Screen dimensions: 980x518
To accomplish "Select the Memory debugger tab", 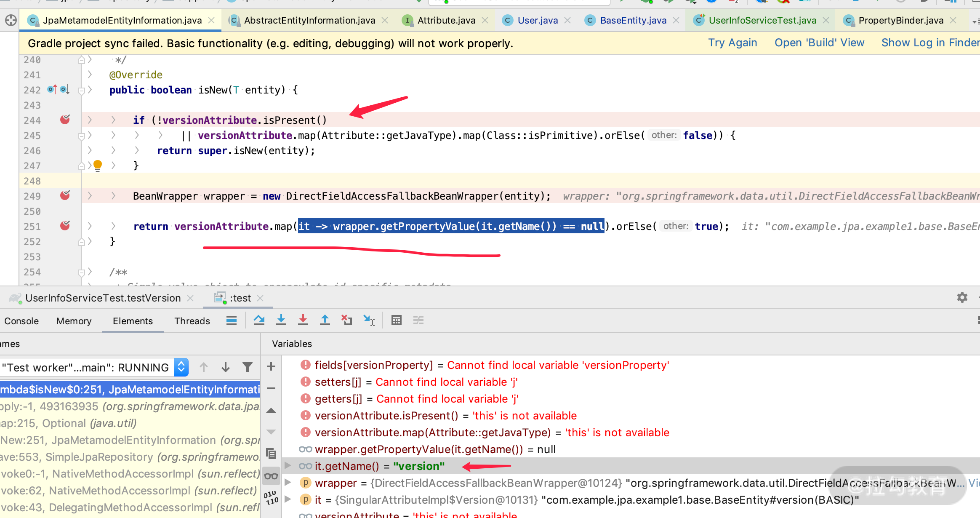I will point(74,321).
